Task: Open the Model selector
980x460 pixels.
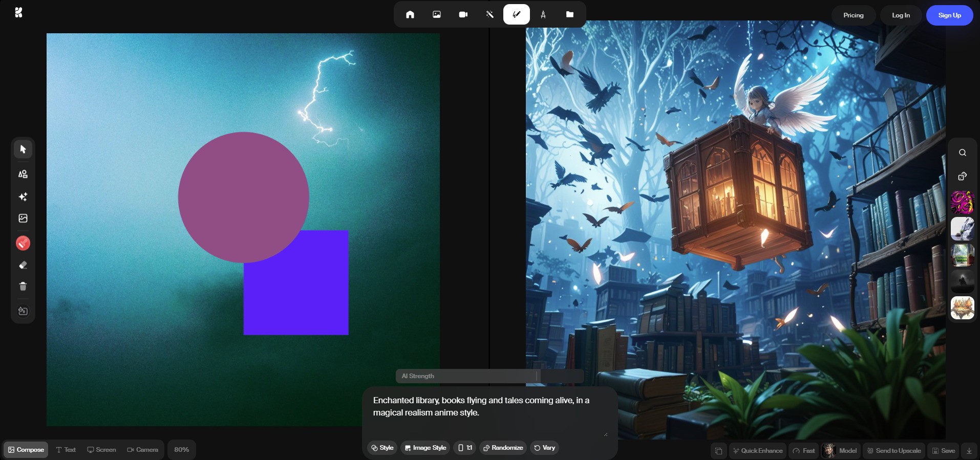Action: coord(840,451)
